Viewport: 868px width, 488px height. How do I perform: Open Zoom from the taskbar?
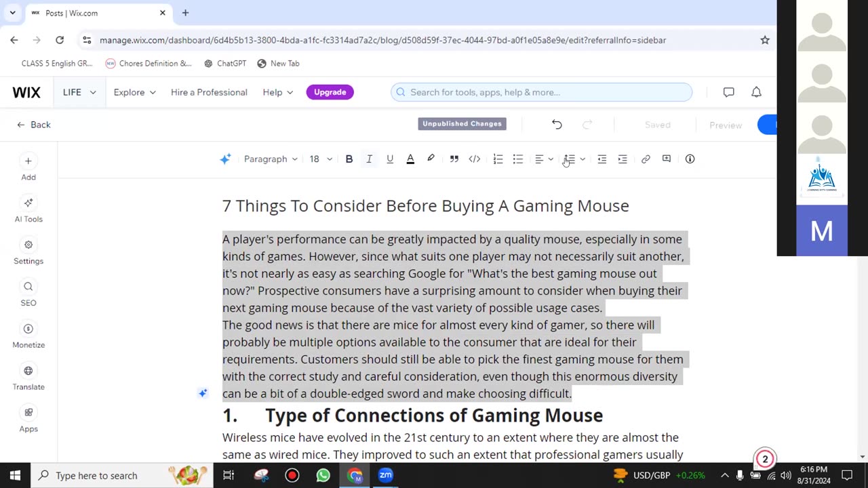385,476
